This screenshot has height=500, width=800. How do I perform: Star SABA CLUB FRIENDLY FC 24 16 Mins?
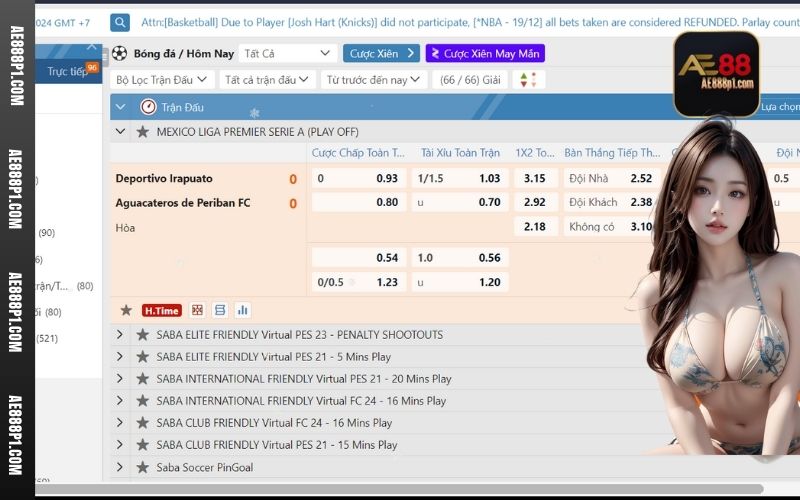coord(142,422)
